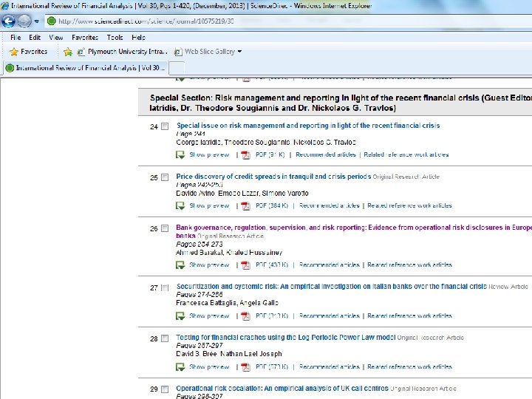Open the Edit menu
Image resolution: width=532 pixels, height=399 pixels.
click(35, 38)
